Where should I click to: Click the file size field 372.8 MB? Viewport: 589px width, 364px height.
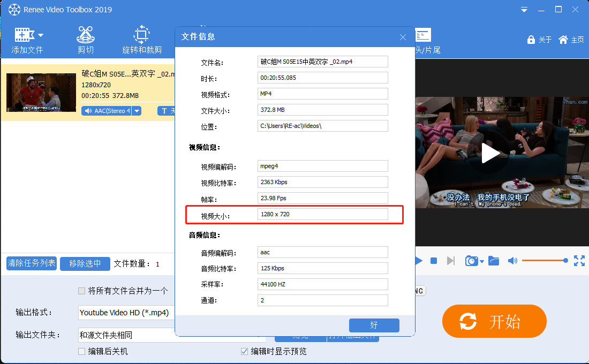pos(323,110)
